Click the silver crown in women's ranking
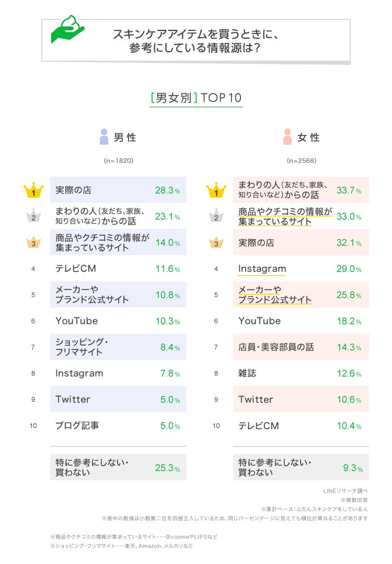 point(216,217)
